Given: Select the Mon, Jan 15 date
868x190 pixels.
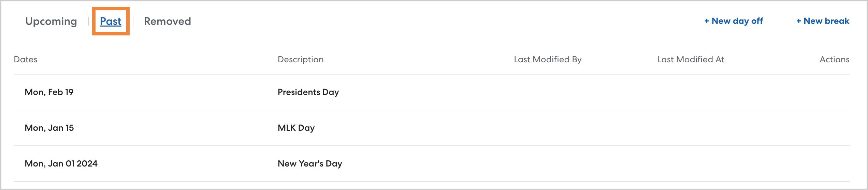Looking at the screenshot, I should (49, 128).
